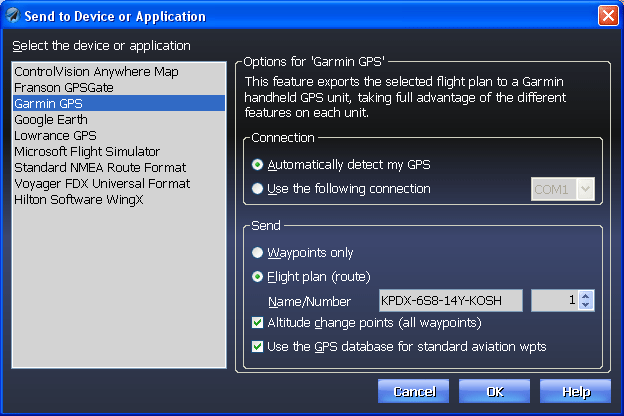
Task: Pick Hilton Software WingX entry
Action: 119,199
